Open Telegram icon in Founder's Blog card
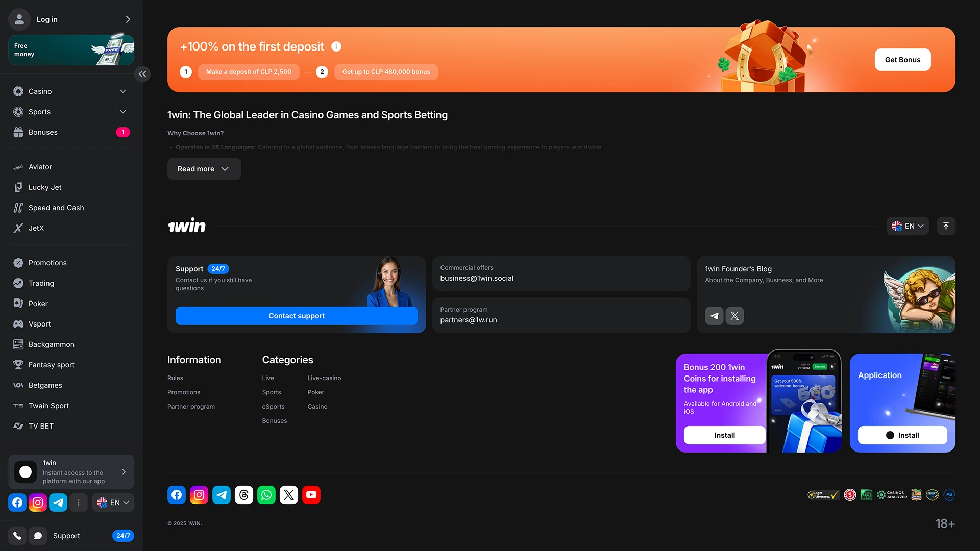The width and height of the screenshot is (980, 551). [x=714, y=316]
